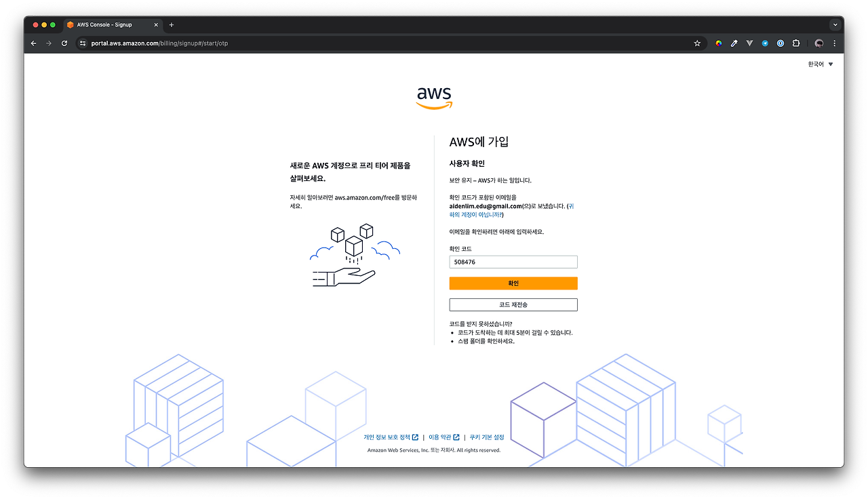Expand the tab search chevron
This screenshot has height=499, width=868.
835,24
